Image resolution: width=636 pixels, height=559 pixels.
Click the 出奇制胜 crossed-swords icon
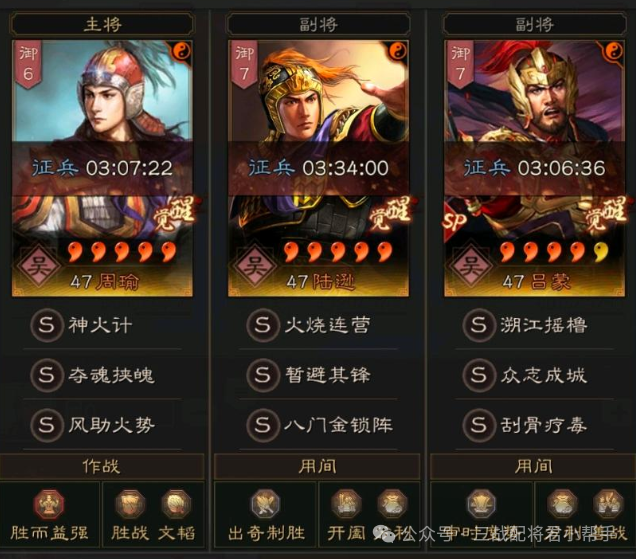point(265,504)
